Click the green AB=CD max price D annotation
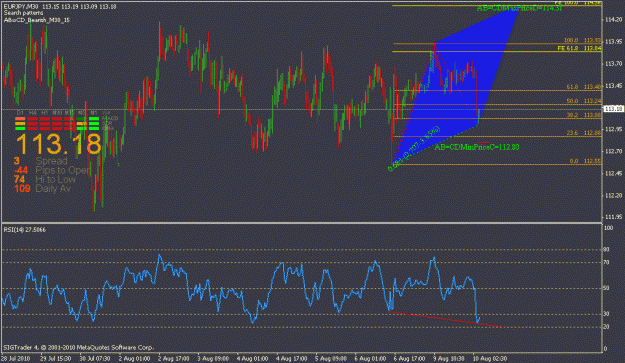This screenshot has width=625, height=363. 519,8
